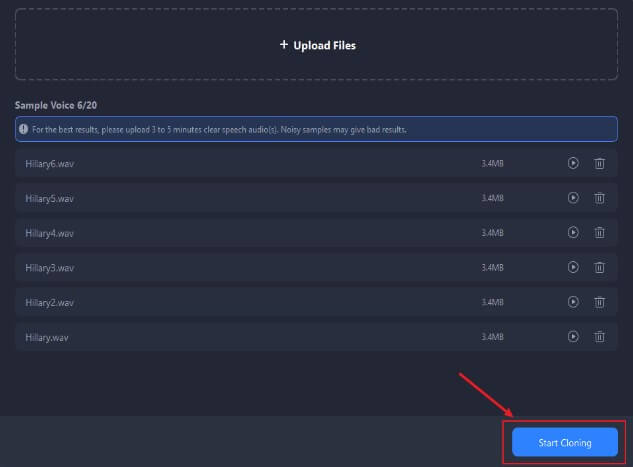This screenshot has width=633, height=467.
Task: Click the 3.4MB size of Hillary3.wav
Action: 492,268
